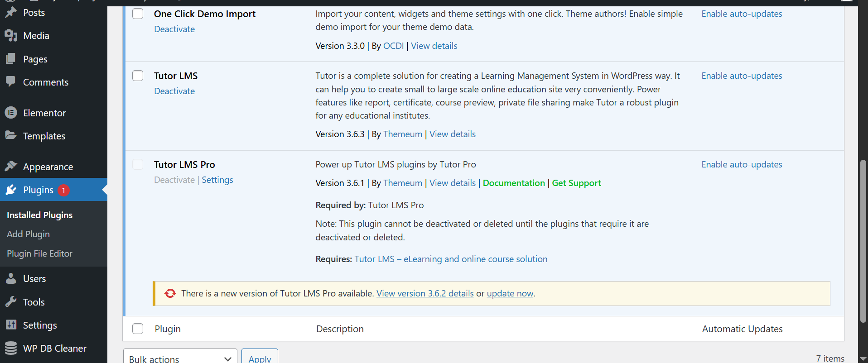Open Installed Plugins submenu item
868x363 pixels.
tap(39, 215)
